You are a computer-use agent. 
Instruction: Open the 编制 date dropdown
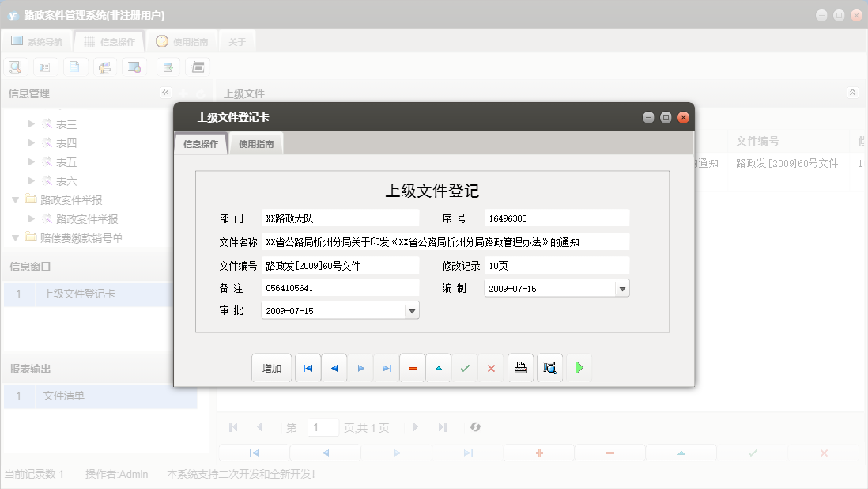[x=621, y=288]
